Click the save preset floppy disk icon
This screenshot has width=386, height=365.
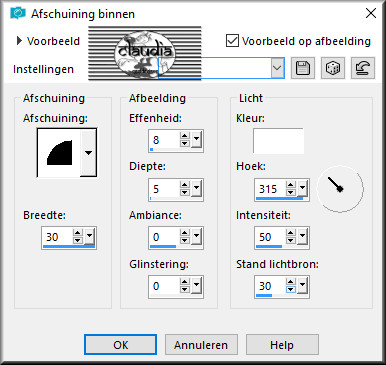click(303, 68)
